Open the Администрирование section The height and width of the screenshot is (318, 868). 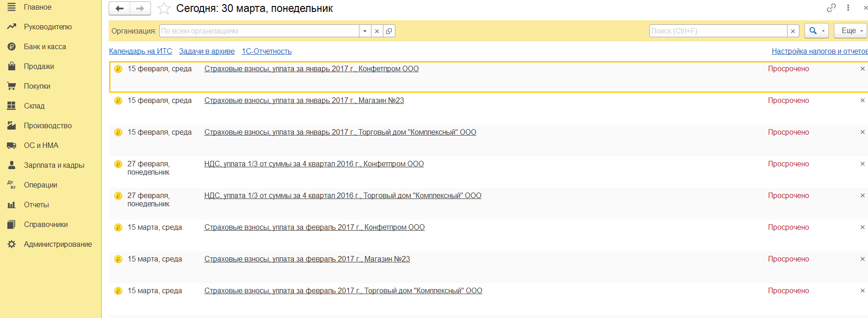[58, 244]
